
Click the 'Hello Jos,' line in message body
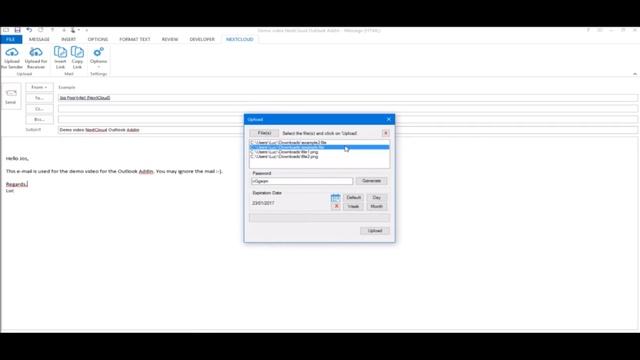coord(18,158)
